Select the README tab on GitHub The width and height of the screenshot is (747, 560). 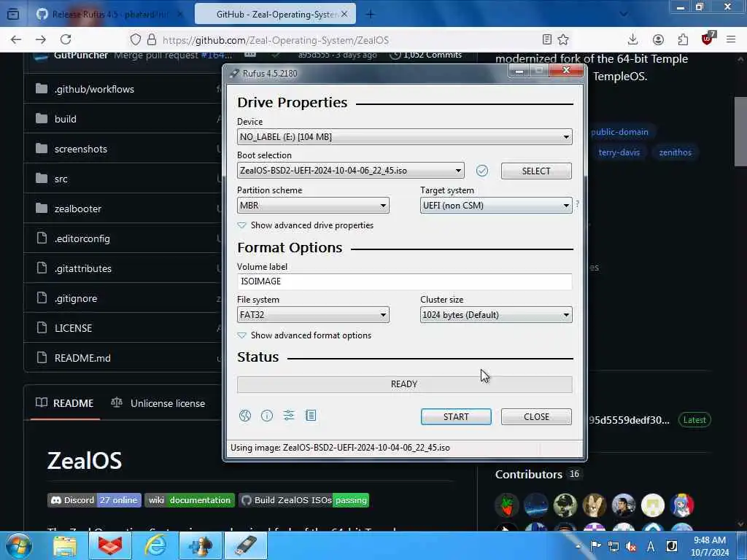point(65,403)
